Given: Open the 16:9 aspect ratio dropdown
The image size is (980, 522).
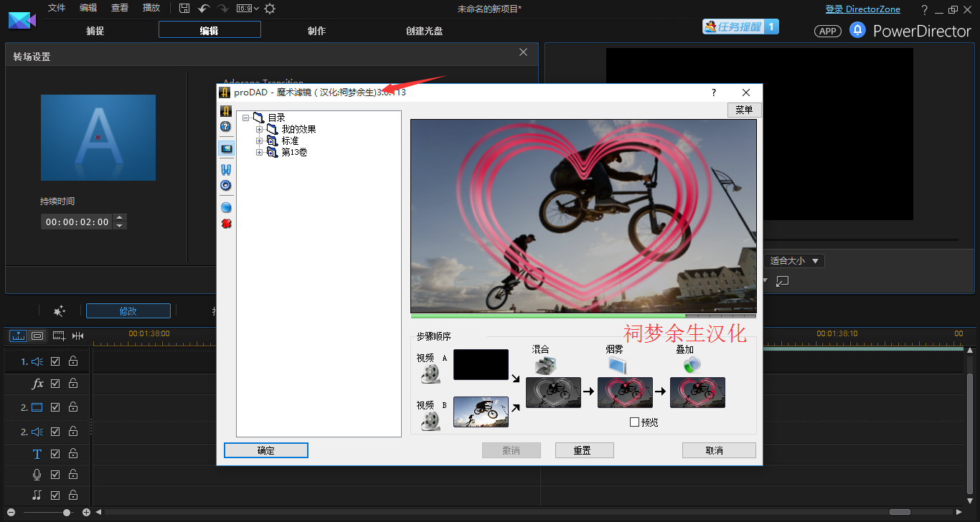Looking at the screenshot, I should pyautogui.click(x=248, y=9).
